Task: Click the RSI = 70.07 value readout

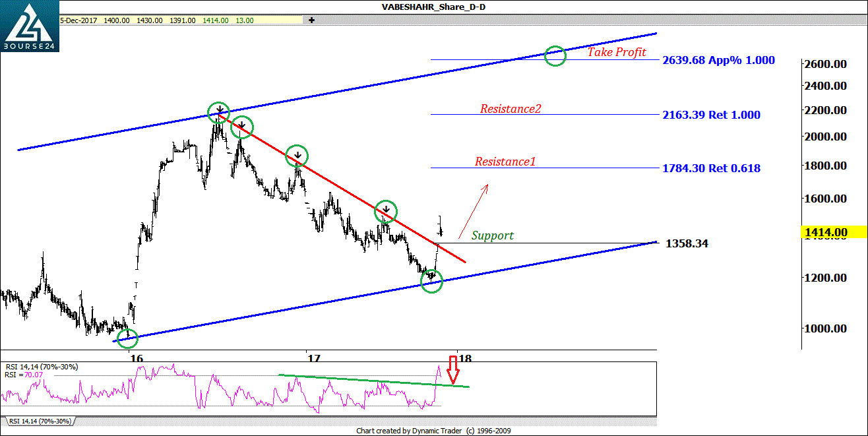Action: point(23,374)
